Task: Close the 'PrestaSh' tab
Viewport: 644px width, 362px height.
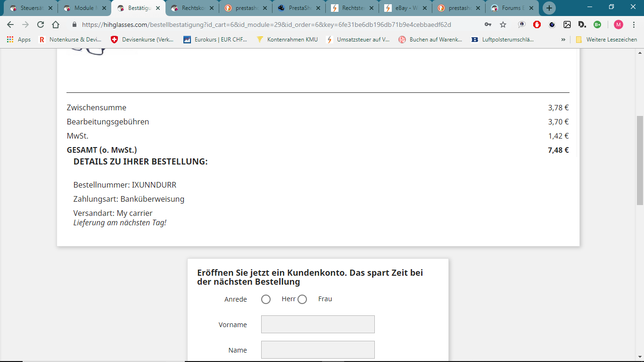Action: [x=317, y=8]
